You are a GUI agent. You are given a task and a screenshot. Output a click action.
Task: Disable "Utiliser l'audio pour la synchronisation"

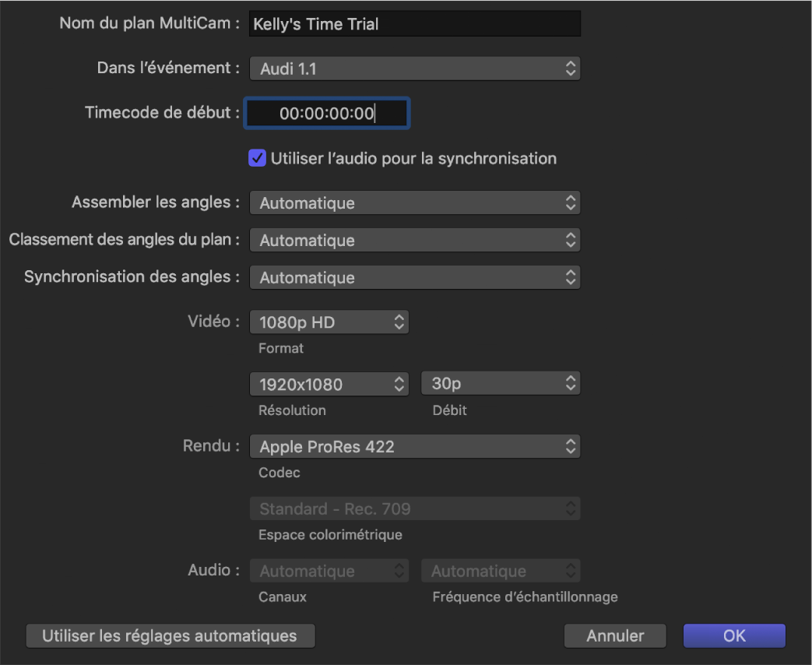[257, 158]
